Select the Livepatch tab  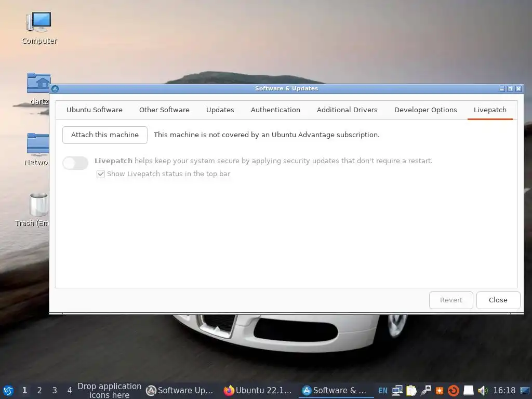pyautogui.click(x=490, y=110)
